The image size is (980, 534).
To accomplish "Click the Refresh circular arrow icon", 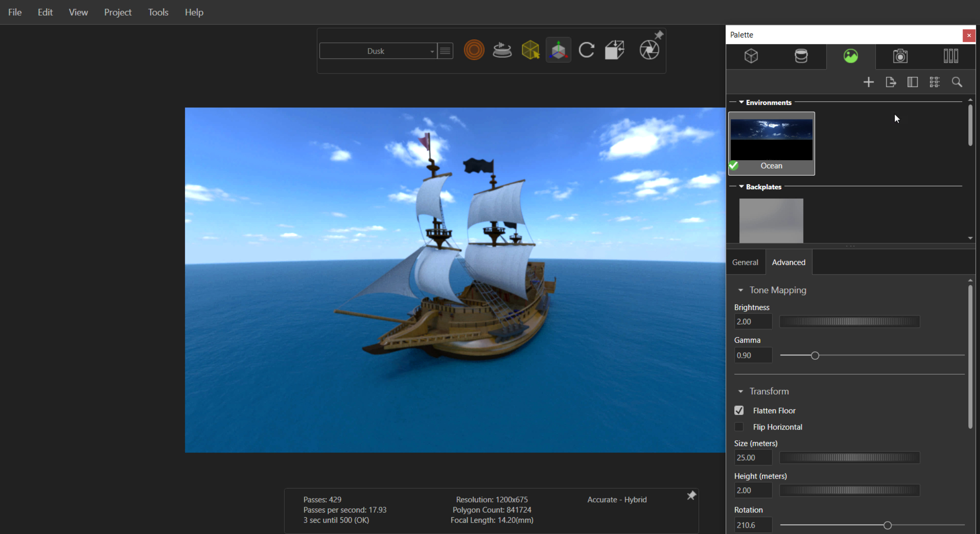I will click(x=586, y=50).
